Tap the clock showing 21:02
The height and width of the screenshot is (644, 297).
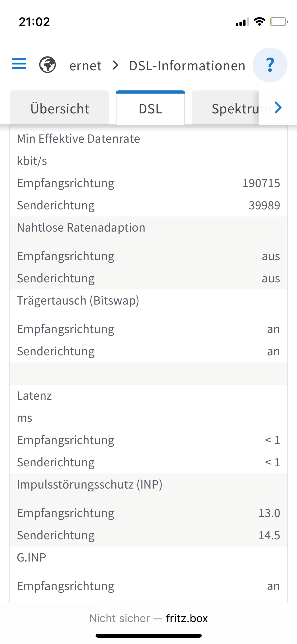click(34, 22)
